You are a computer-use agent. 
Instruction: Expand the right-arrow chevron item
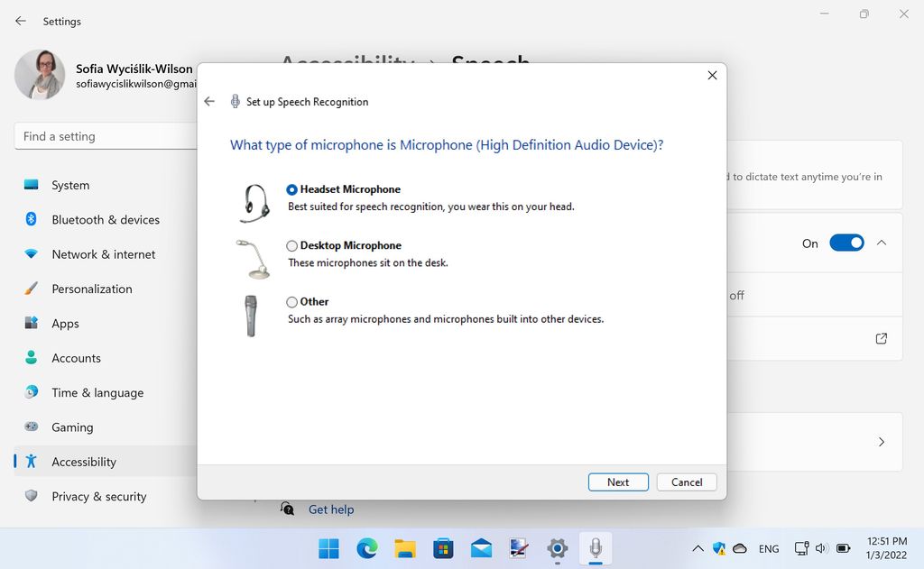coord(882,441)
